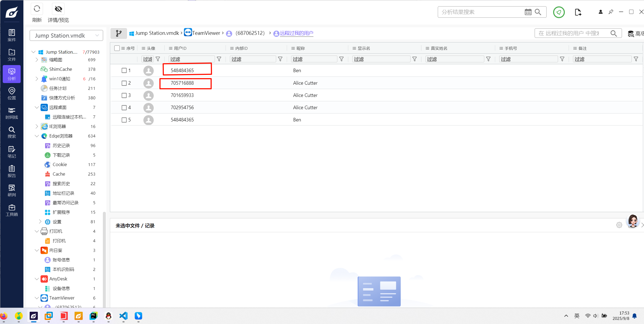
Task: Click the 远程过我的用户 breadcrumb link
Action: pyautogui.click(x=296, y=33)
